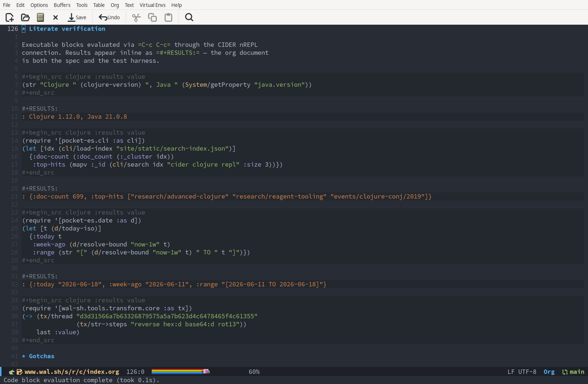
Task: Click the range "[2026-06-11 TO 2026-06-18]"
Action: point(272,284)
